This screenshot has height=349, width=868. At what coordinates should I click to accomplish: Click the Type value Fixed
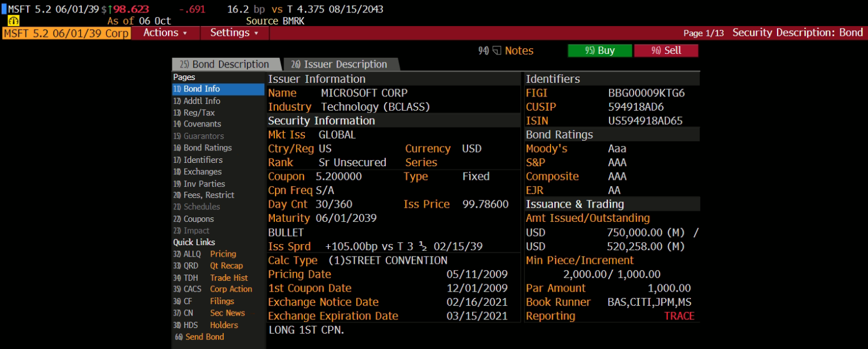(476, 176)
